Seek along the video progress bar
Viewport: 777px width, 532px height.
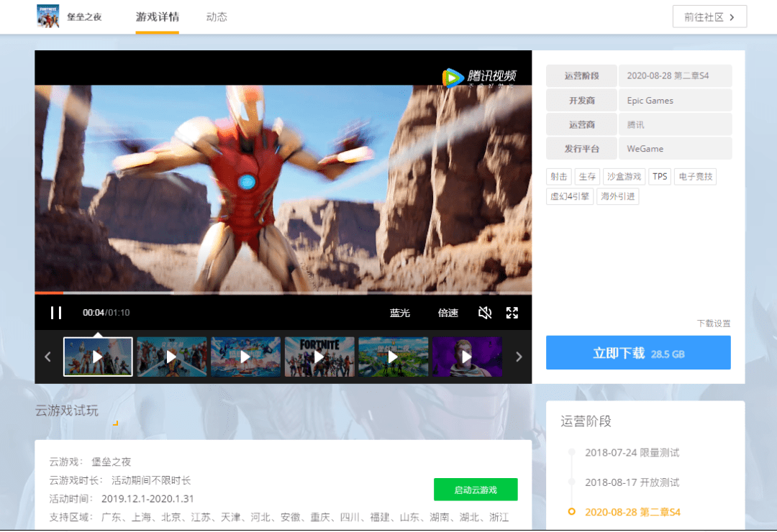point(283,293)
